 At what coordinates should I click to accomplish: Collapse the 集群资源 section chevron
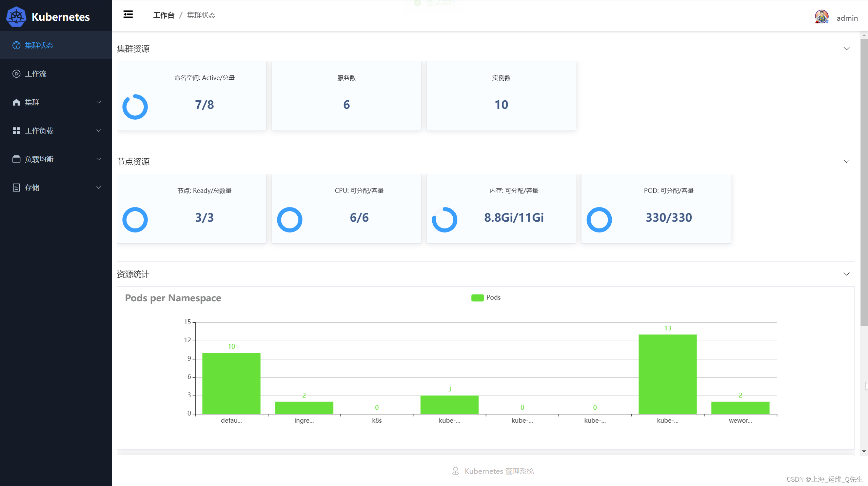pos(846,49)
